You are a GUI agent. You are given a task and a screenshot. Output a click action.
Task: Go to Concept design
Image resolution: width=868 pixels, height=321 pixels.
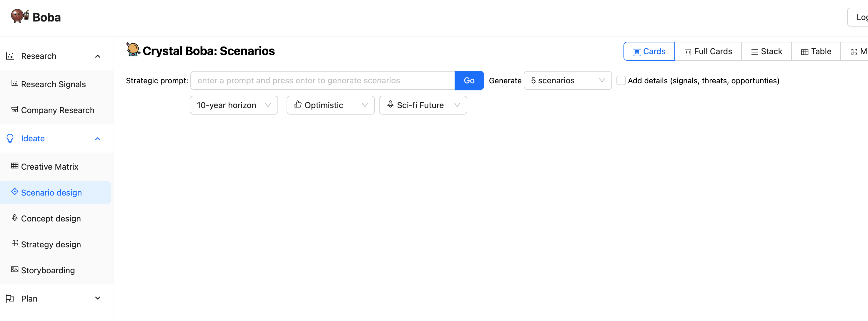51,219
